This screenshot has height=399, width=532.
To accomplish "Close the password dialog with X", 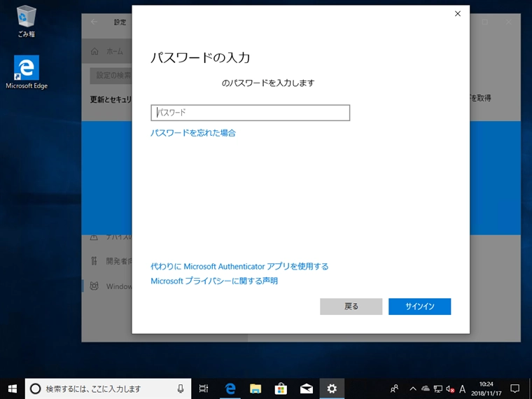I will (x=458, y=13).
